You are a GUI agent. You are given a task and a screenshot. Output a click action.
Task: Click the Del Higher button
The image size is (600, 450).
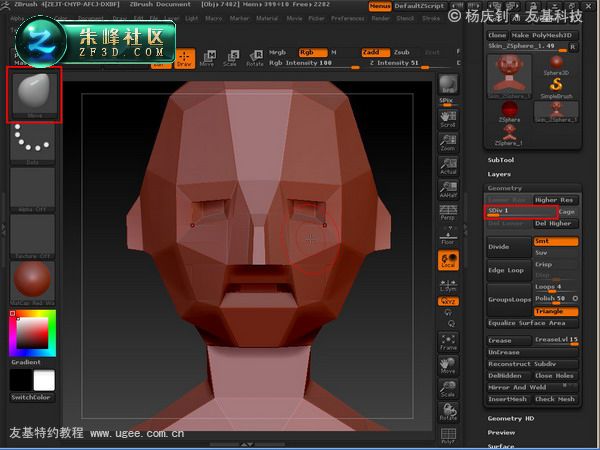coord(556,223)
